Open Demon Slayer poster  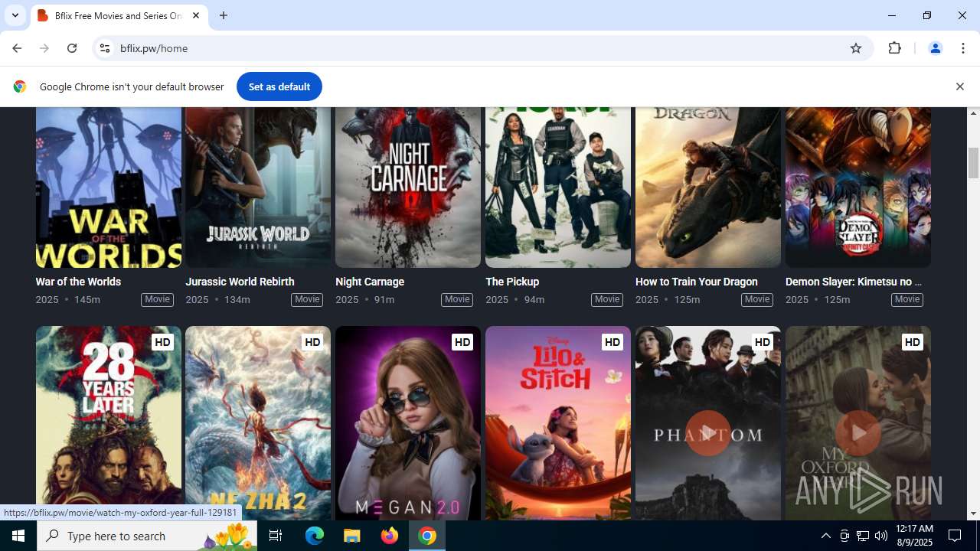coord(858,187)
